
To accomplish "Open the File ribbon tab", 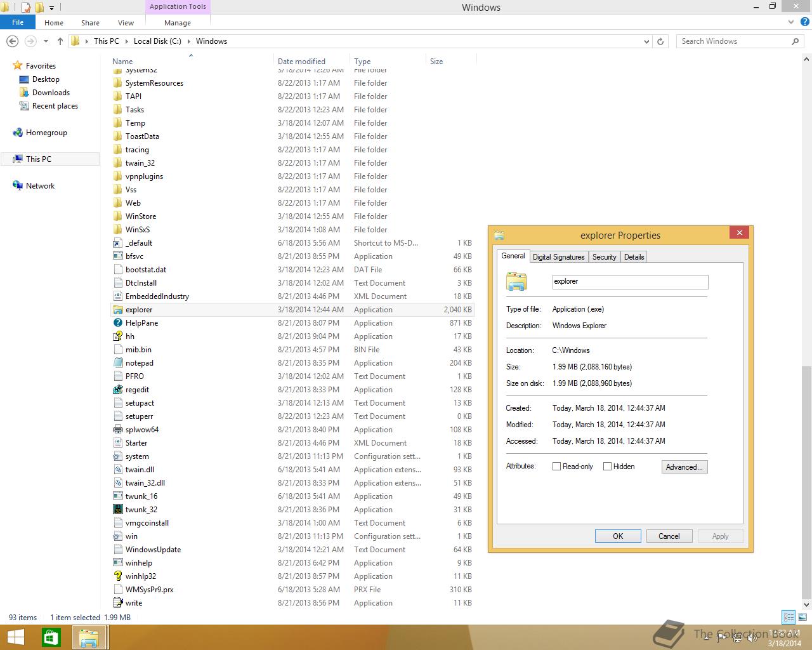I will [x=18, y=22].
